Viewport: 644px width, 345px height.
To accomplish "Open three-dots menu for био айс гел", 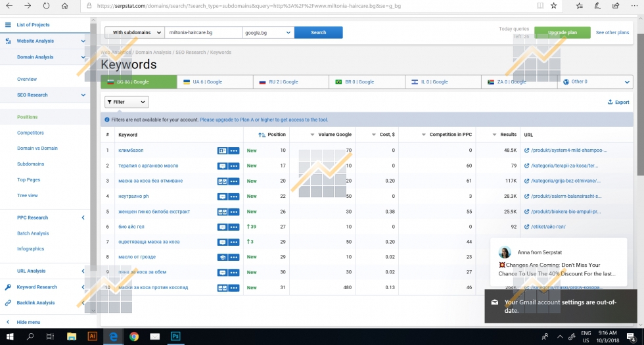I will (234, 227).
